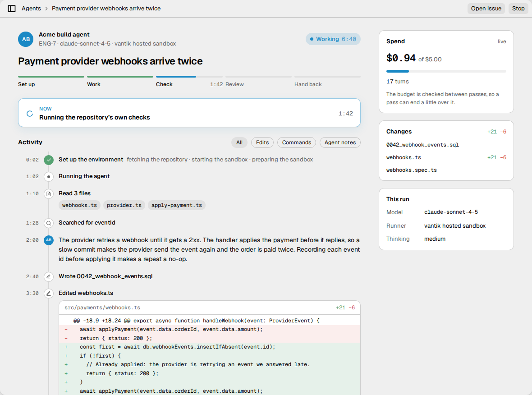Click the live indicator in Spend card
The image size is (532, 395).
tap(502, 41)
